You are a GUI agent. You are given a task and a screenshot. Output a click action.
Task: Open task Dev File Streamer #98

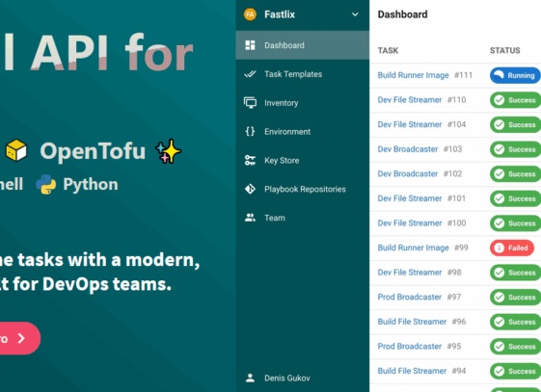tap(410, 273)
